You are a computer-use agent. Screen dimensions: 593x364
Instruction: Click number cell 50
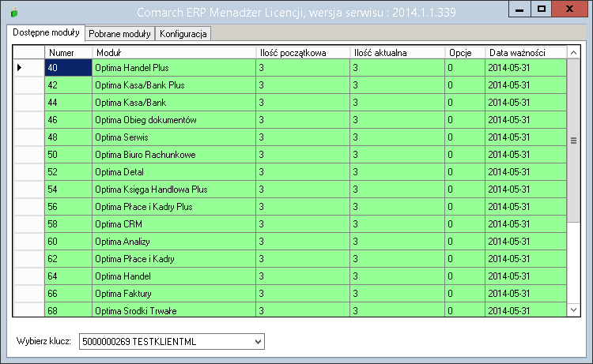coord(69,155)
